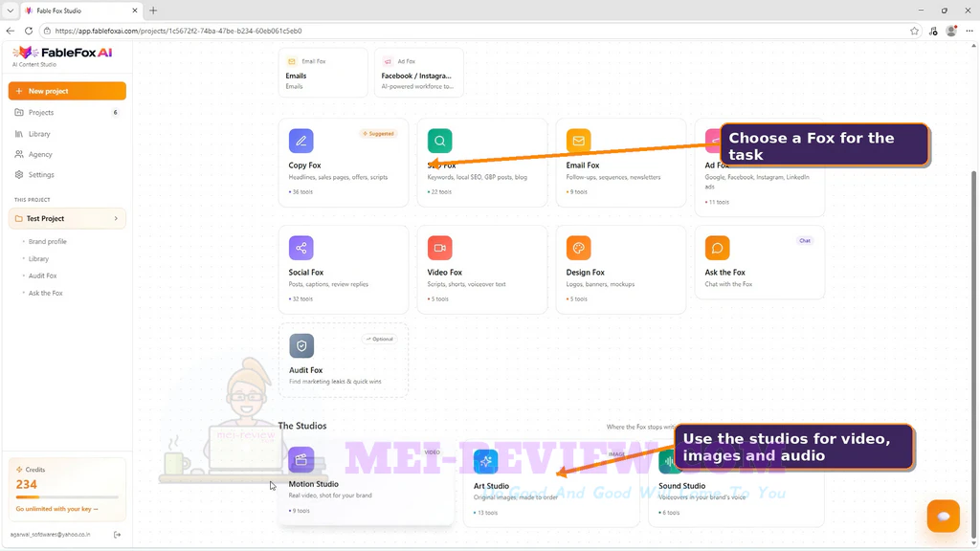Open the Facebook / Instagra... recent card
This screenshot has width=980, height=551.
click(419, 73)
